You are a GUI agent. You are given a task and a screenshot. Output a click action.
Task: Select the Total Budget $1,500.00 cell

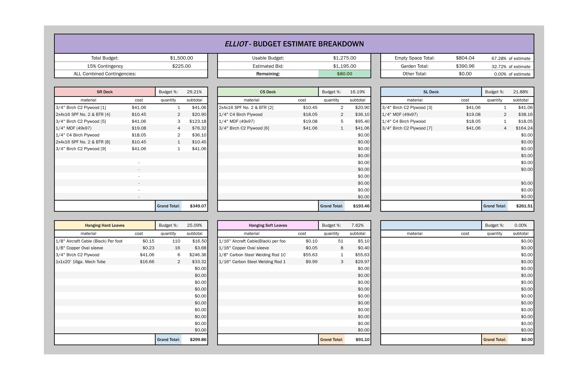click(181, 58)
